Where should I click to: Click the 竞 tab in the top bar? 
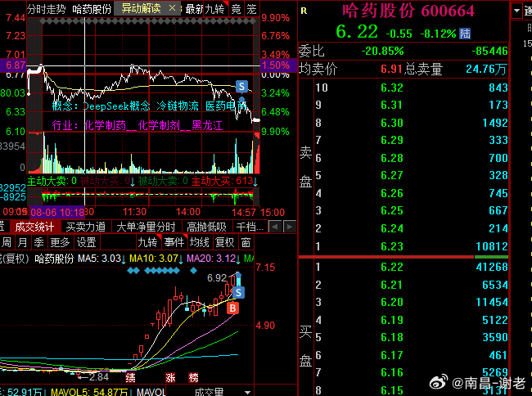click(x=236, y=9)
